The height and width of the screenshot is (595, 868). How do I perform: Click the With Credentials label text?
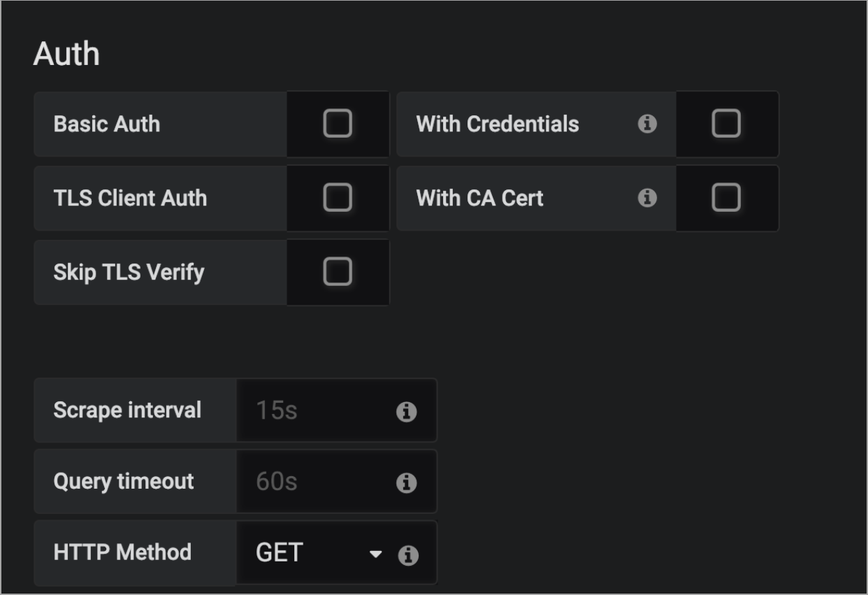point(498,124)
